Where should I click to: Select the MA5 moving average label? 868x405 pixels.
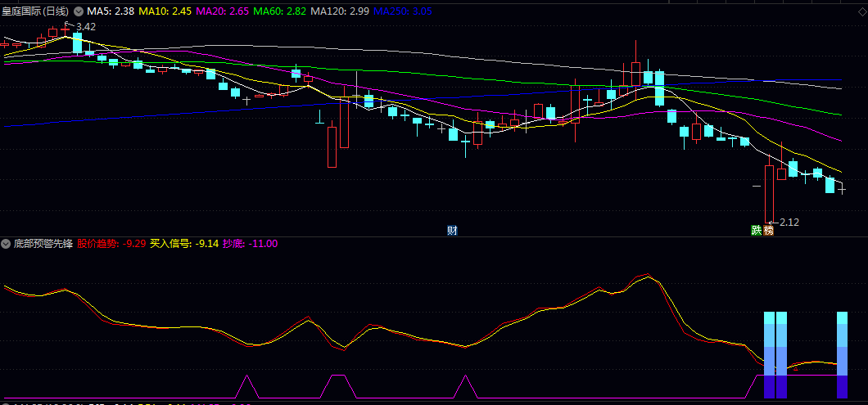point(111,11)
